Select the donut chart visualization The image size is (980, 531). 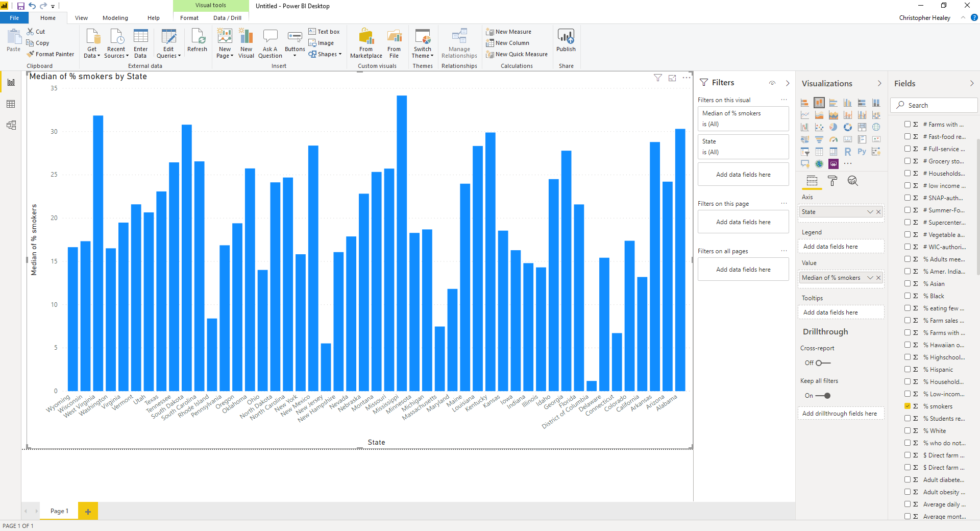(x=847, y=127)
